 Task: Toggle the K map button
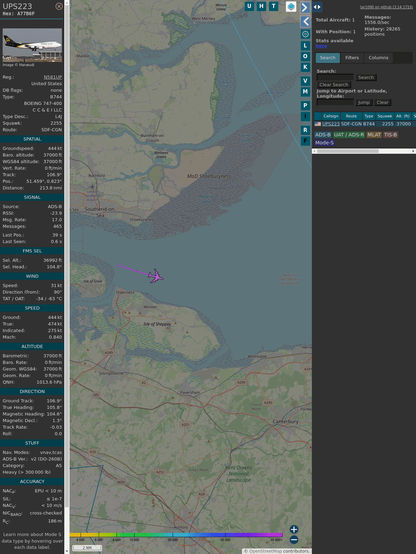tap(305, 67)
